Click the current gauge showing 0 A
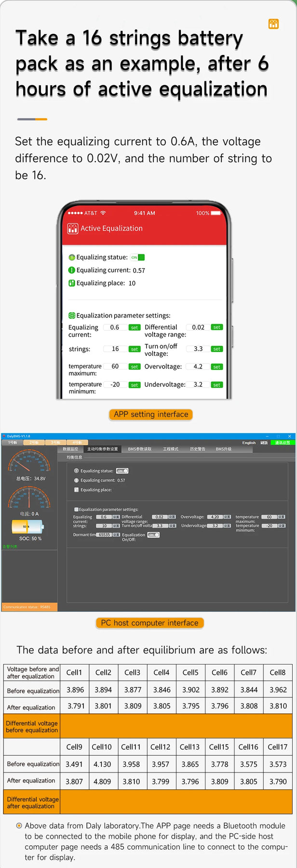Image resolution: width=297 pixels, height=868 pixels. (29, 498)
